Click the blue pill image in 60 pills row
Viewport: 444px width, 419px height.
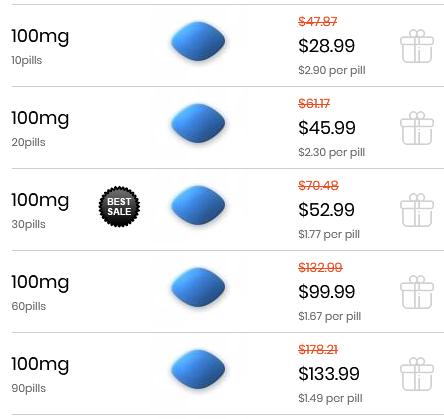pos(198,287)
